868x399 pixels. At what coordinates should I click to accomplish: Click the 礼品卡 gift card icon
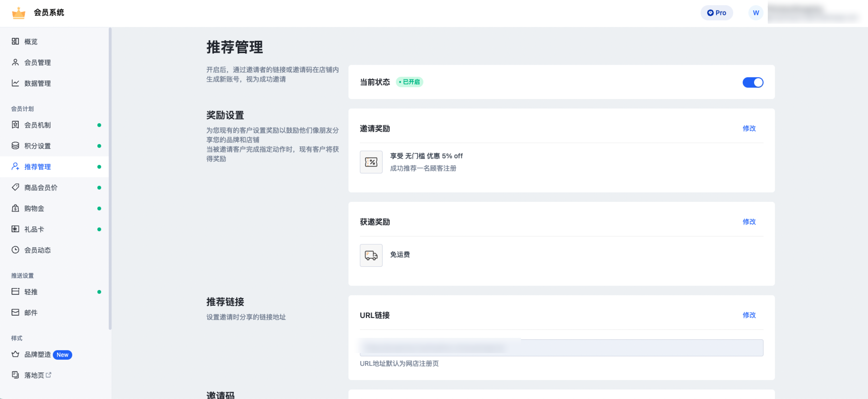tap(15, 229)
